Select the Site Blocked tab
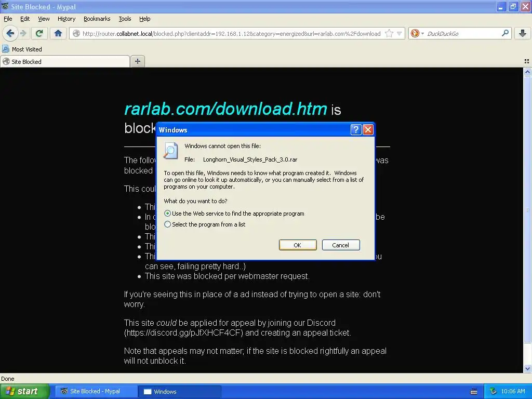 [x=65, y=62]
